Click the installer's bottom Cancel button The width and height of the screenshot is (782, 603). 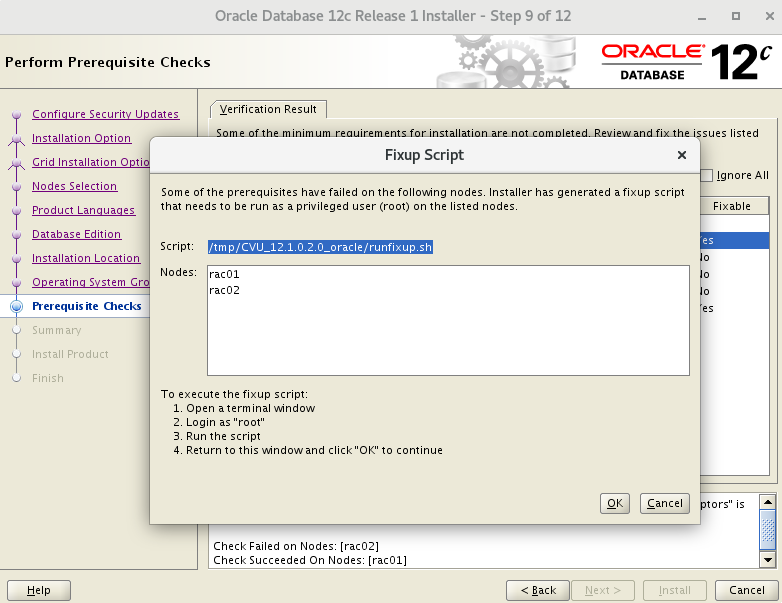pyautogui.click(x=747, y=590)
